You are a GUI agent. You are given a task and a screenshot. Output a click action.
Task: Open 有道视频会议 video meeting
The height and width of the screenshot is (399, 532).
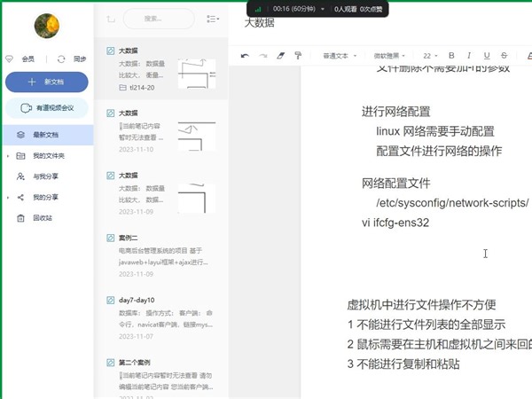tap(47, 108)
